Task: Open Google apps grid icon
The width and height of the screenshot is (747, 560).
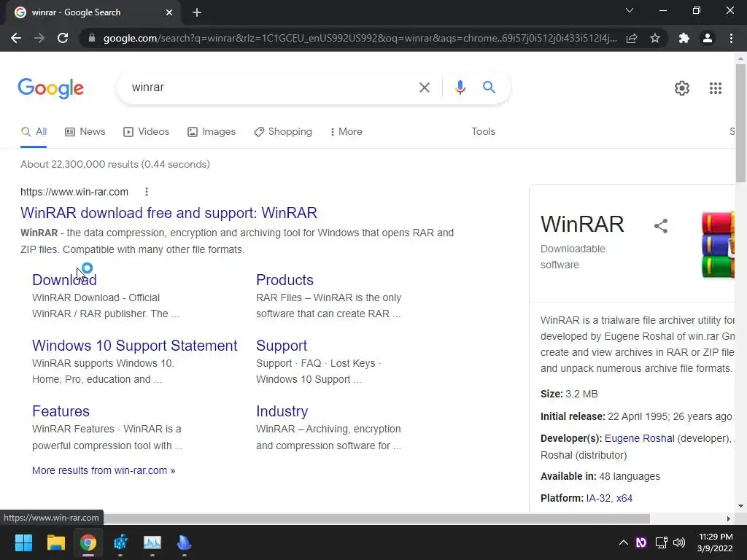Action: 716,88
